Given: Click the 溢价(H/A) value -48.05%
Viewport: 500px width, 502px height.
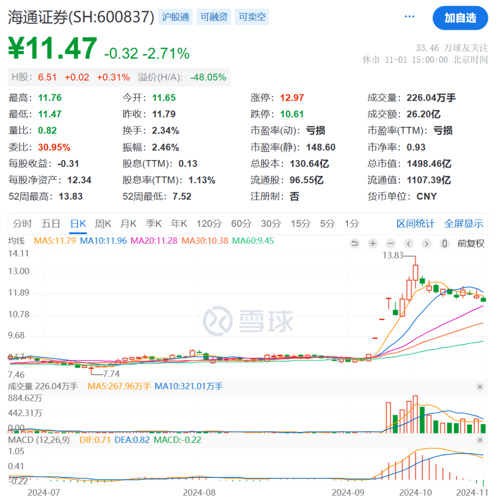Looking at the screenshot, I should (x=208, y=78).
